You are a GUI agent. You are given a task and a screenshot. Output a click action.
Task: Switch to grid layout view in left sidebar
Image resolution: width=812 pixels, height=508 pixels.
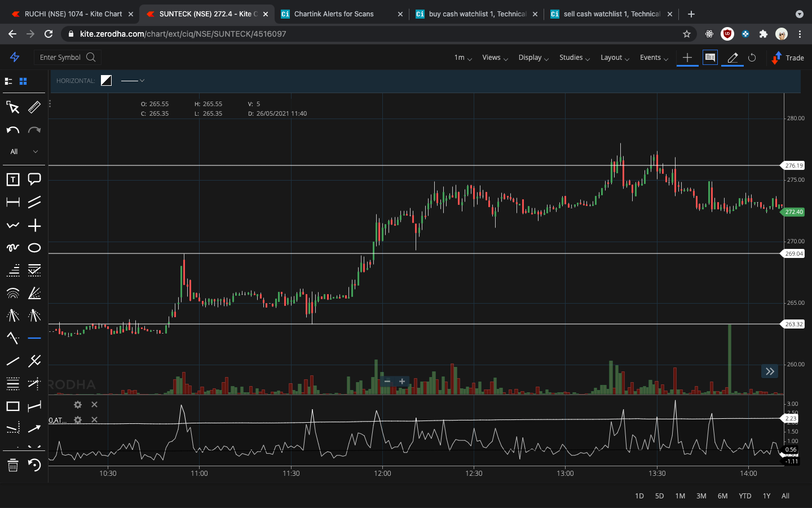(22, 81)
